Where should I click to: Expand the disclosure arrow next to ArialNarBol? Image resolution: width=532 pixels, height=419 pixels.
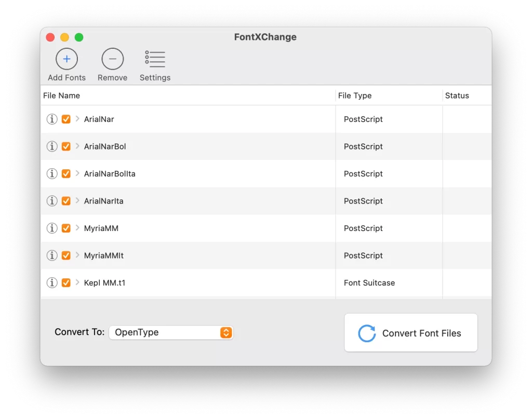click(x=77, y=146)
